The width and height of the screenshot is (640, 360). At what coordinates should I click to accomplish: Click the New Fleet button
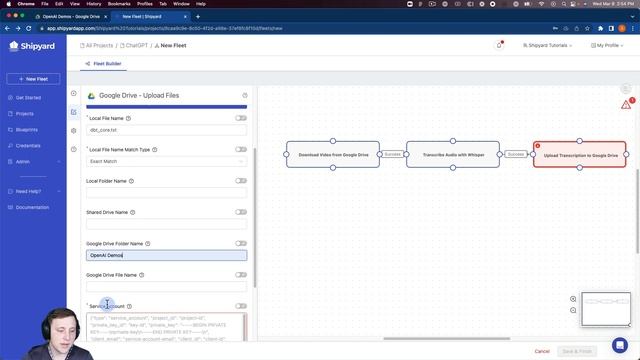pyautogui.click(x=33, y=79)
